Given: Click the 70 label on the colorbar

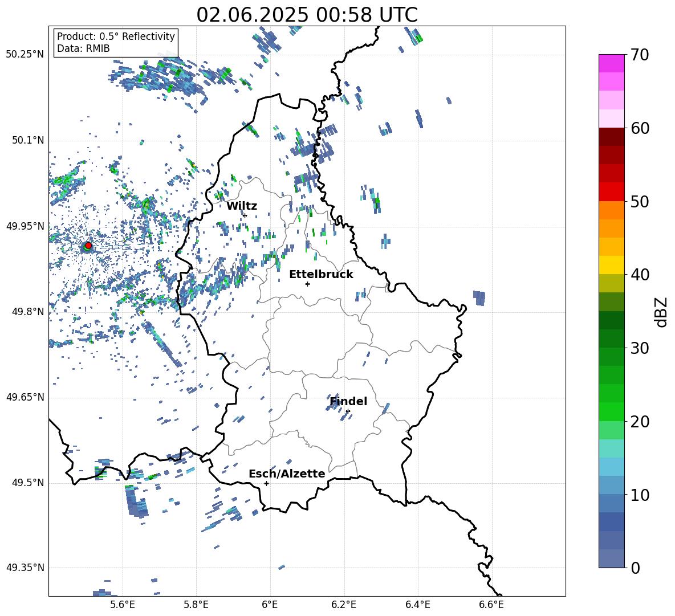Looking at the screenshot, I should pyautogui.click(x=640, y=55).
